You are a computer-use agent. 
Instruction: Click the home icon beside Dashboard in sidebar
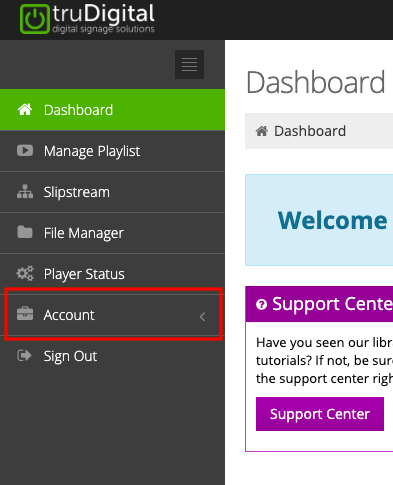coord(25,109)
